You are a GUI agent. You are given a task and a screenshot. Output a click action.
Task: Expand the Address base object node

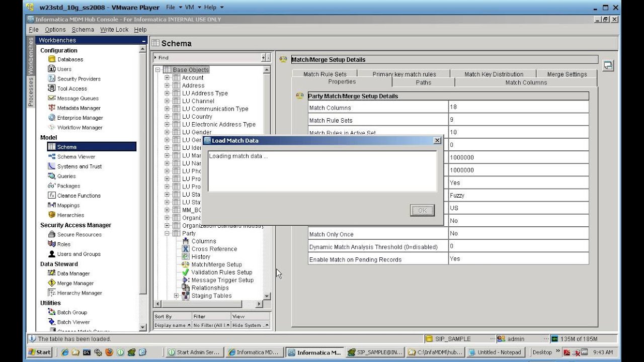tap(167, 85)
